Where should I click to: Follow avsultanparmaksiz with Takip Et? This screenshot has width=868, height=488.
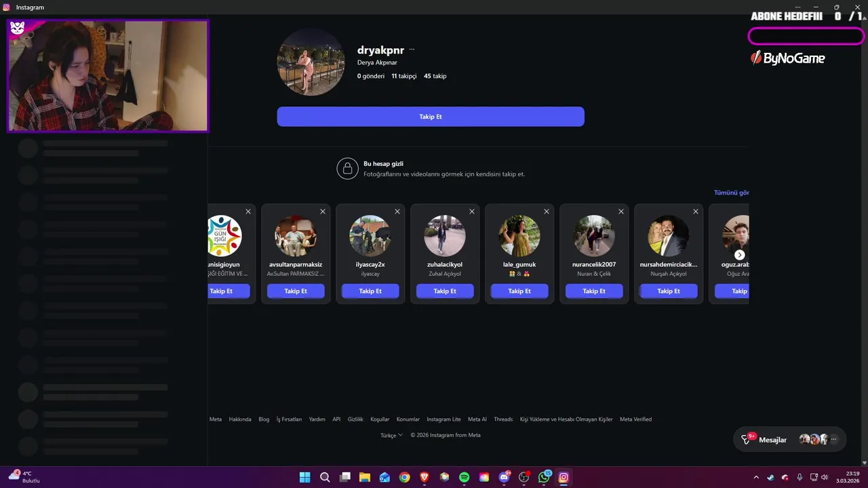[x=296, y=291]
